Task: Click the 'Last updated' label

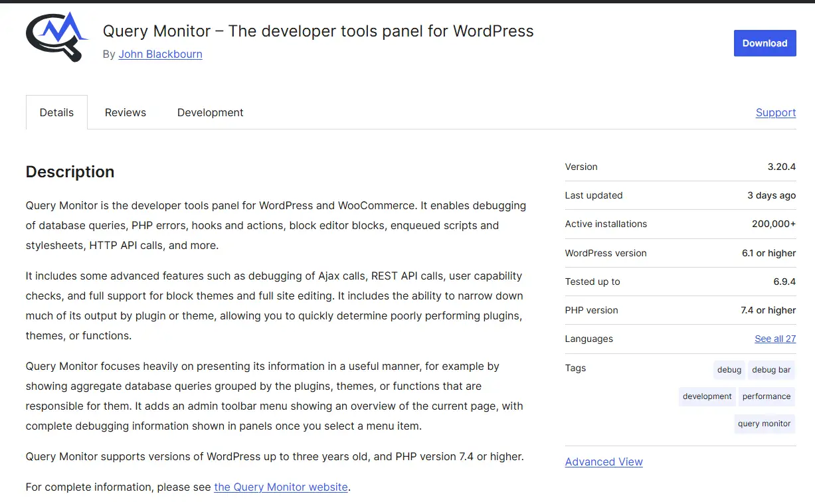Action: 594,195
